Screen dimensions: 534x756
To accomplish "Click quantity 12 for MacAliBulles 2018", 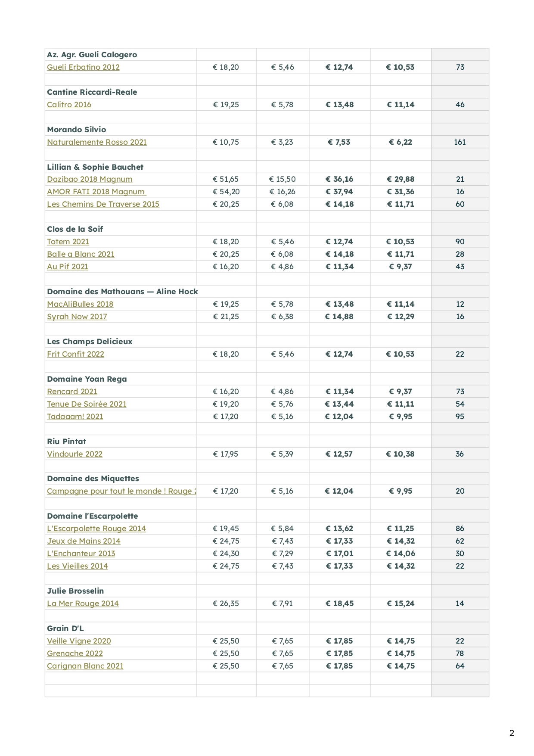I will pyautogui.click(x=460, y=304).
